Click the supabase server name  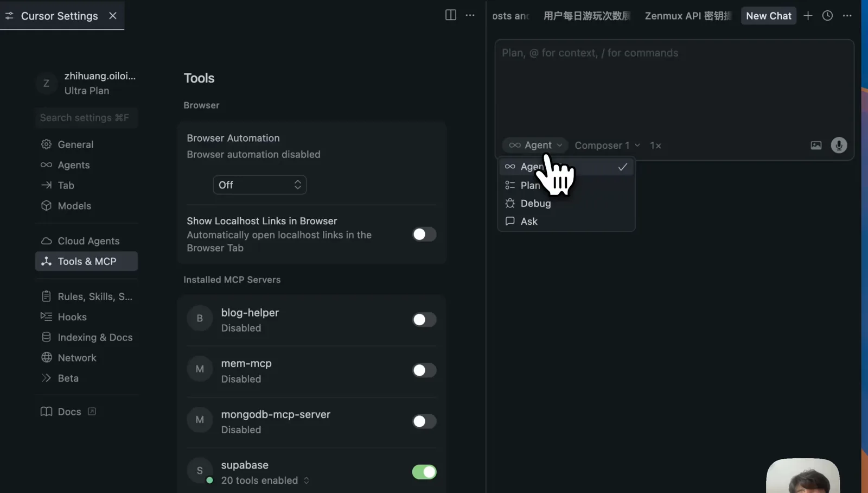click(245, 465)
